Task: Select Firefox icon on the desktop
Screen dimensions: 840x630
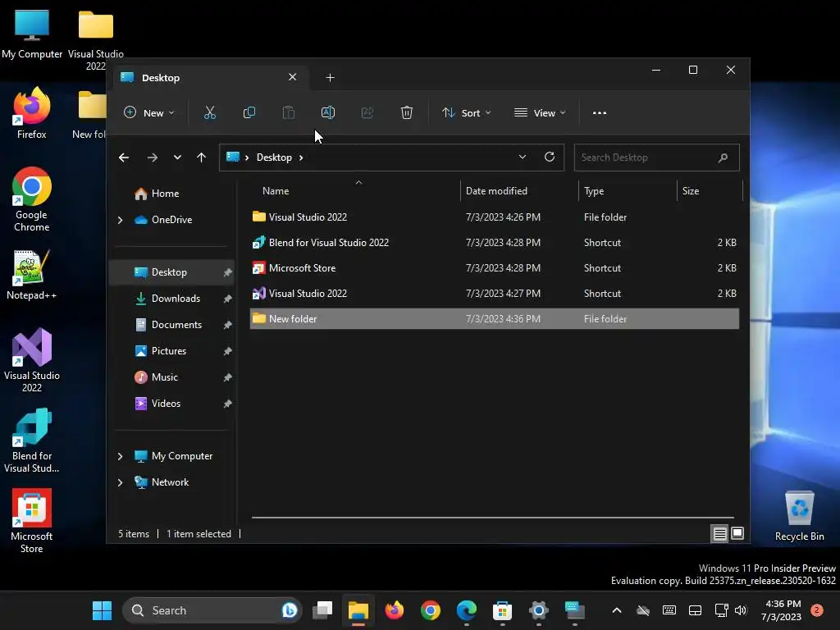Action: [x=32, y=113]
